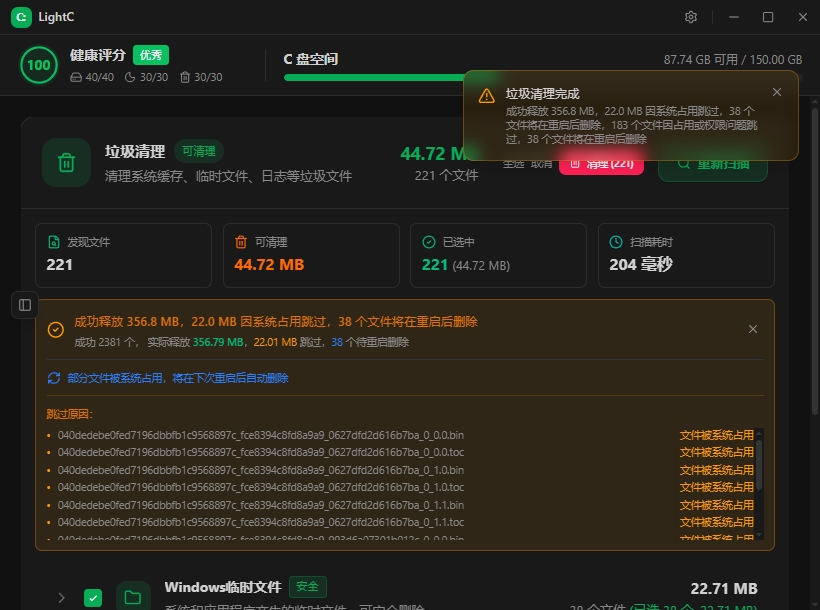The image size is (820, 610).
Task: Click the C 盘空间 usage progress bar
Action: click(543, 77)
